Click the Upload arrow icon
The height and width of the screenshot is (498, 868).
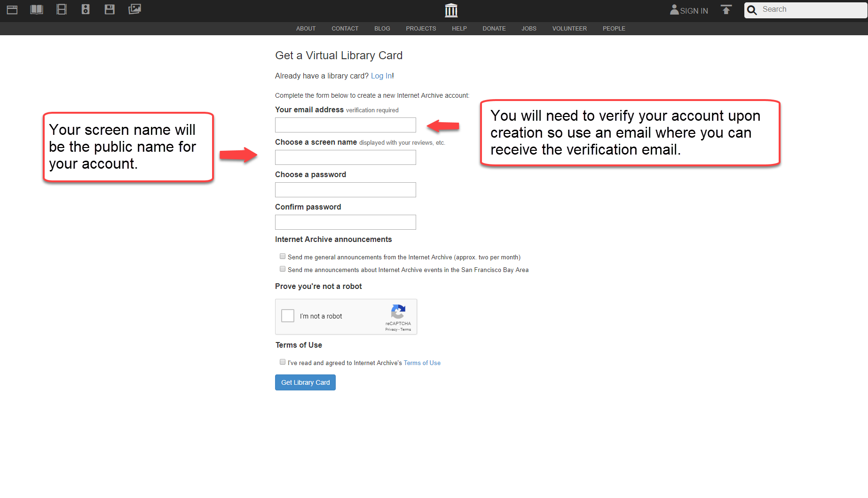click(x=726, y=10)
